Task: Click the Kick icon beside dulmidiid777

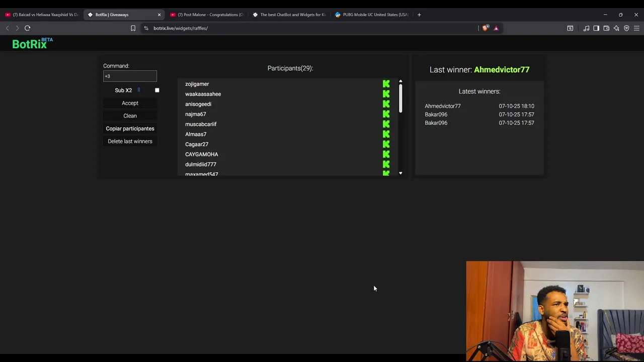Action: tap(386, 164)
